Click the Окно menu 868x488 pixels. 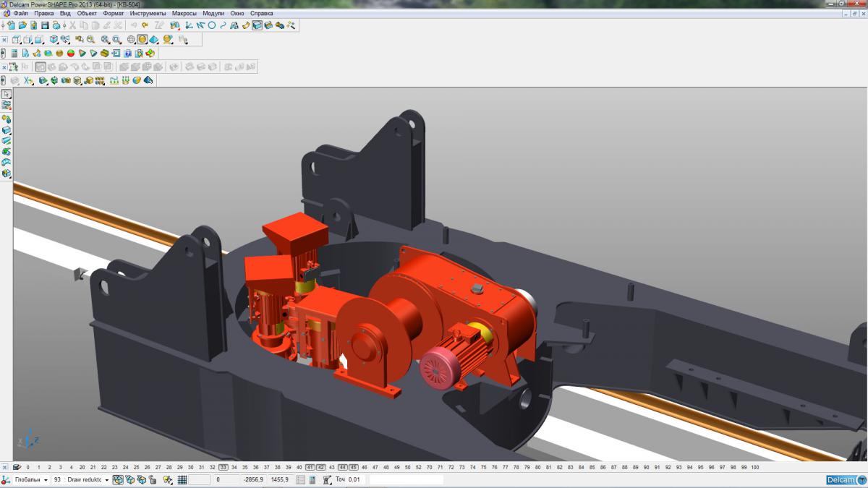click(x=237, y=13)
